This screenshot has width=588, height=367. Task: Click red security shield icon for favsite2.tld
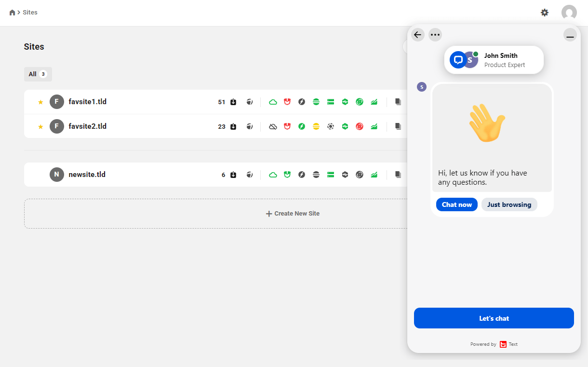pyautogui.click(x=287, y=126)
